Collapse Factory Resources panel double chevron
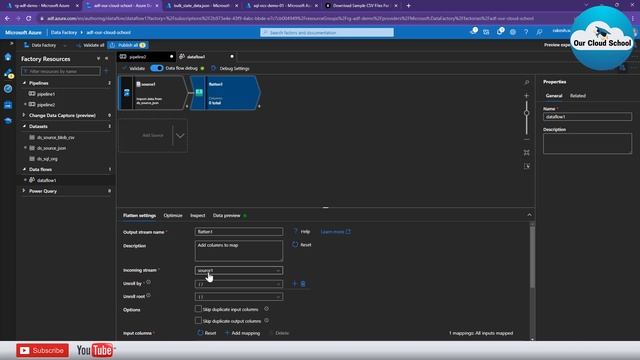 (107, 59)
